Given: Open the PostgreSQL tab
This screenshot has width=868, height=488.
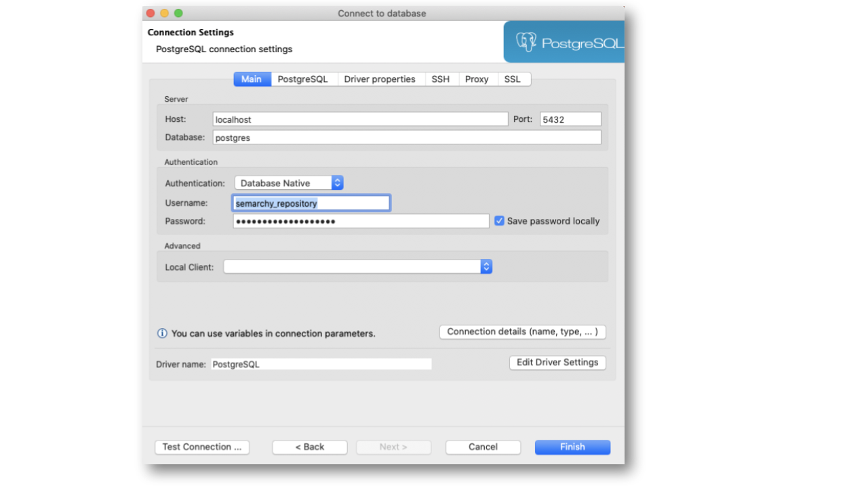Looking at the screenshot, I should pyautogui.click(x=302, y=79).
